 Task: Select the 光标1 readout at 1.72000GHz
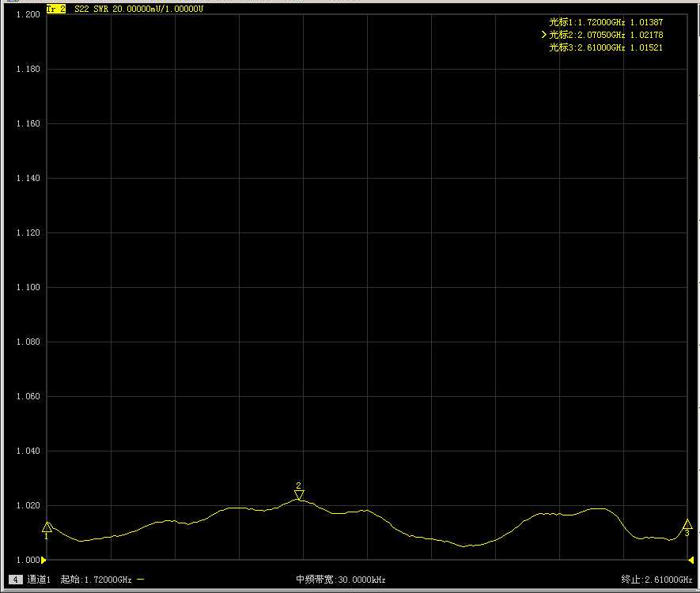606,22
